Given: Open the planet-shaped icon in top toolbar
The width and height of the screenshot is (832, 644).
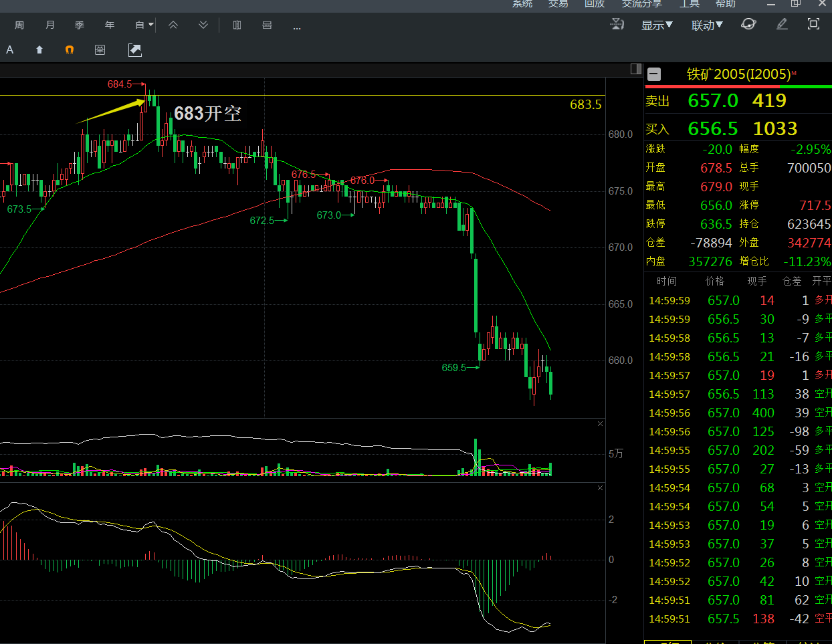Looking at the screenshot, I should tap(748, 24).
